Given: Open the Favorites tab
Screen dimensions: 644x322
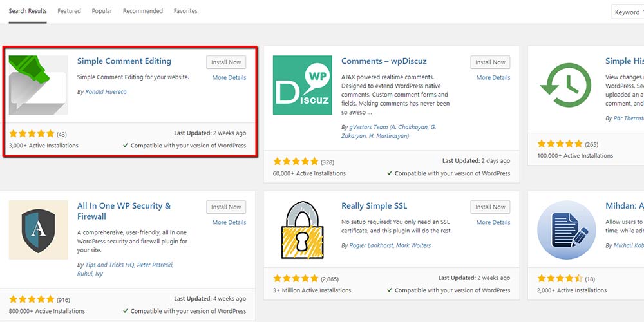Looking at the screenshot, I should coord(185,11).
